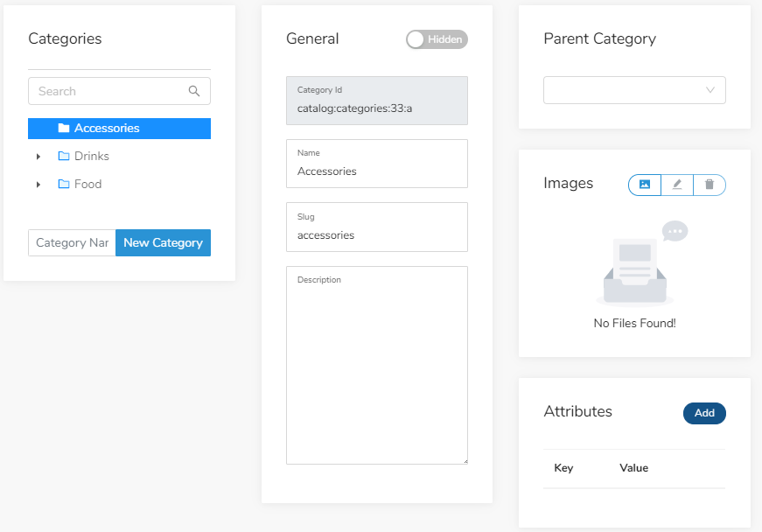The image size is (762, 532).
Task: Click the Drinks folder icon
Action: coord(64,156)
